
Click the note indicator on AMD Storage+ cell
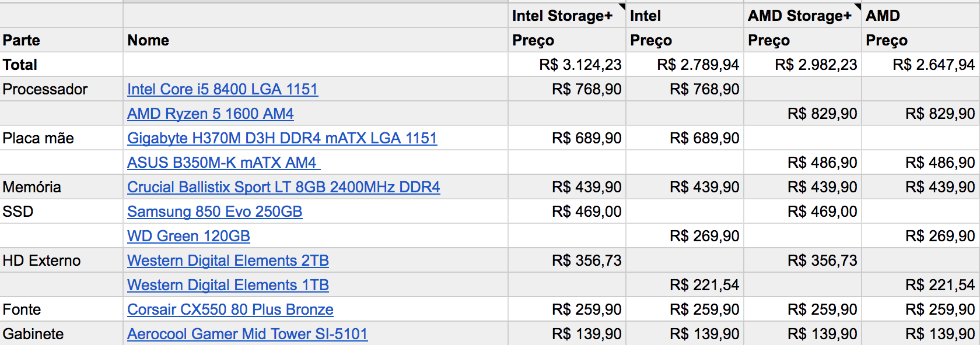(857, 7)
